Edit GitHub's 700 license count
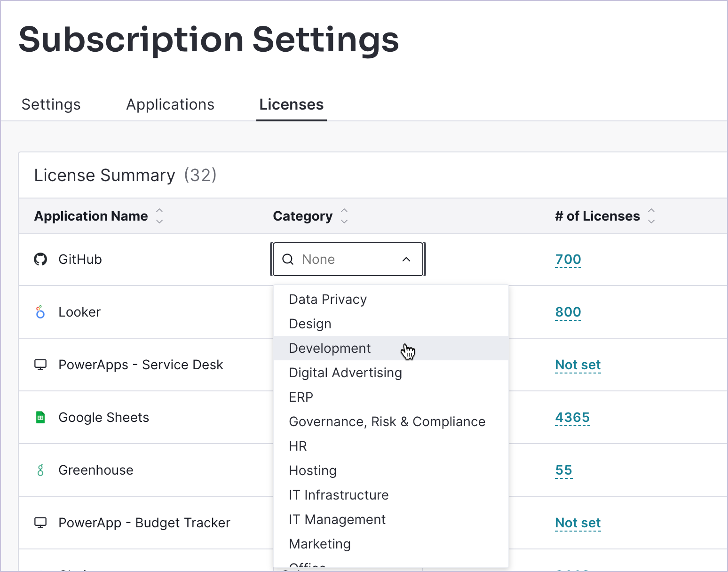 [568, 259]
